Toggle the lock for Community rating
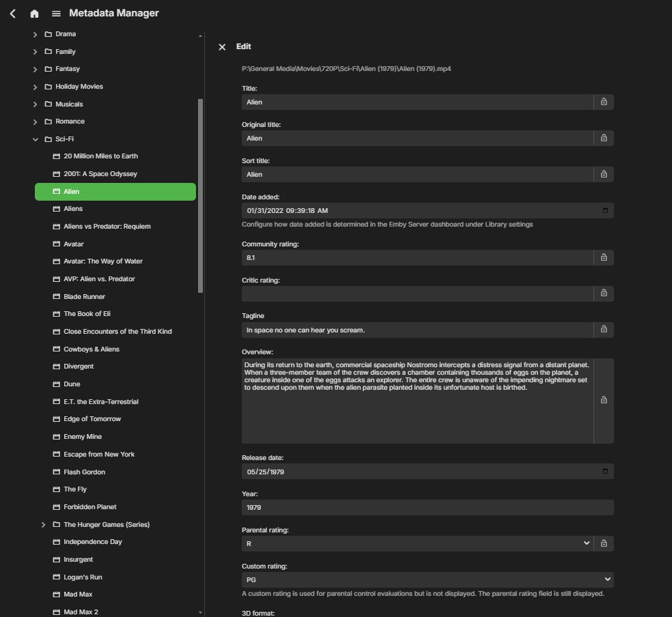Viewport: 672px width, 617px height. (x=604, y=257)
